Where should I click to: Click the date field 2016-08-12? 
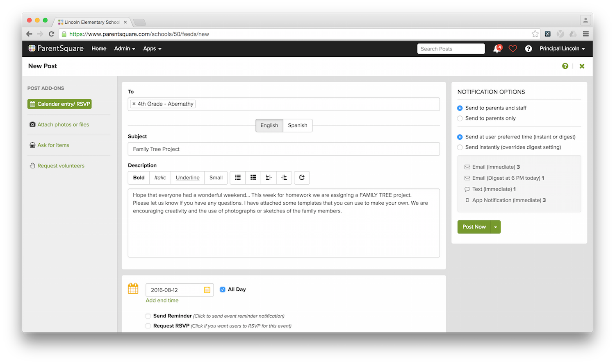[180, 290]
